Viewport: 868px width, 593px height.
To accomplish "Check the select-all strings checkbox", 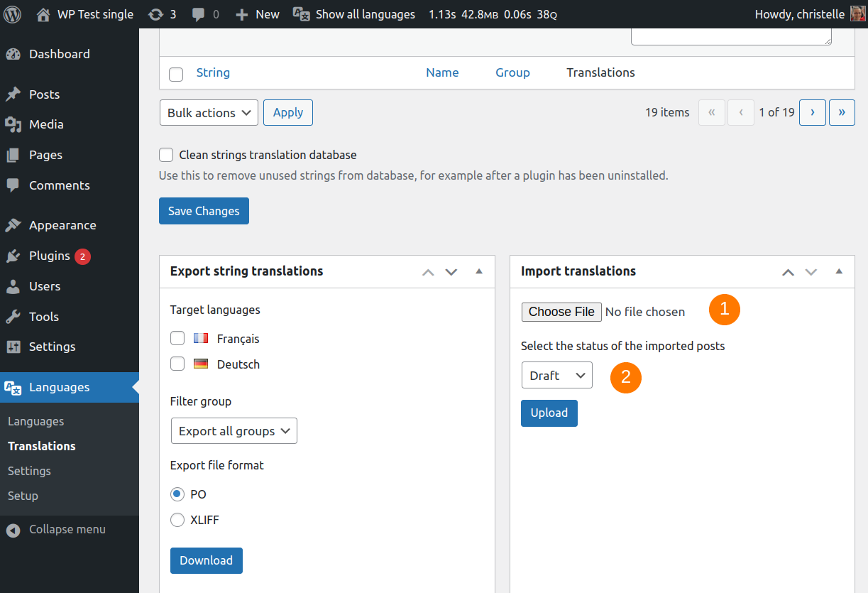I will pyautogui.click(x=176, y=74).
